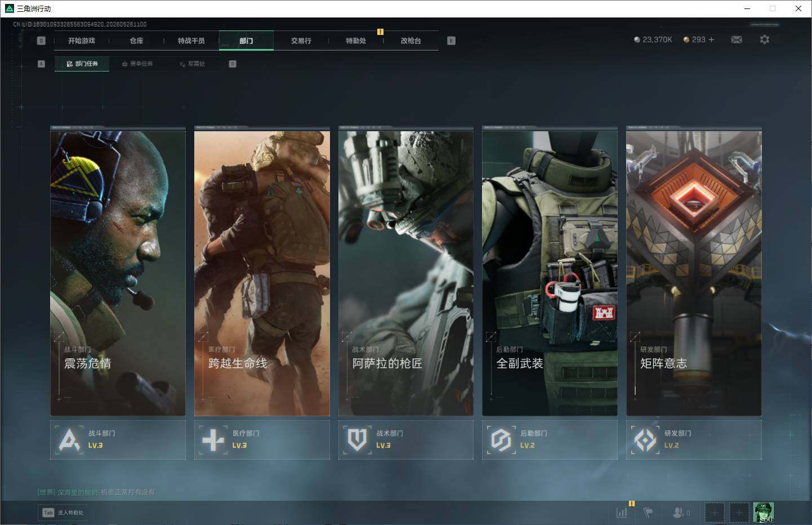
Task: Click the E key next-tab icon
Action: pos(451,41)
